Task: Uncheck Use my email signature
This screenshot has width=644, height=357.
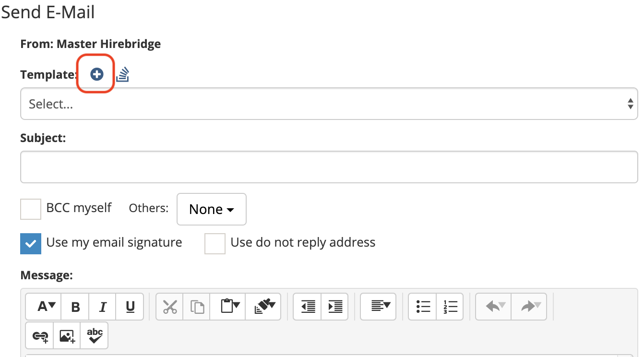Action: coord(31,243)
